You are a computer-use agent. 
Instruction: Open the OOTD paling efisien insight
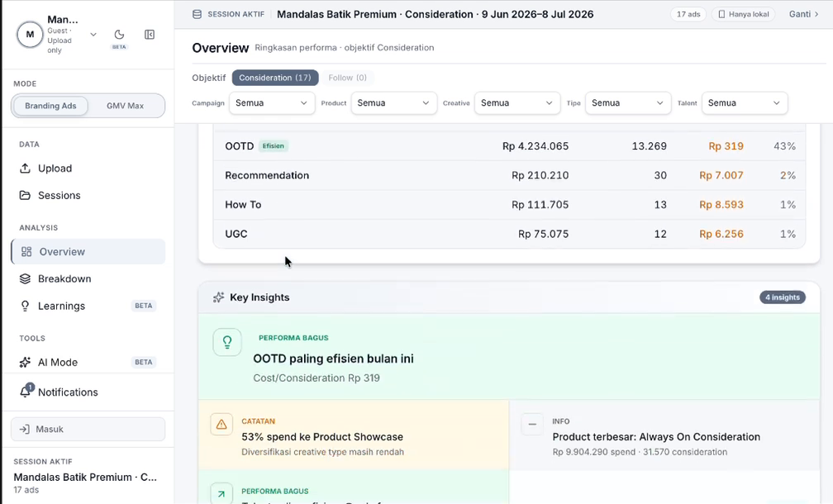pyautogui.click(x=509, y=356)
